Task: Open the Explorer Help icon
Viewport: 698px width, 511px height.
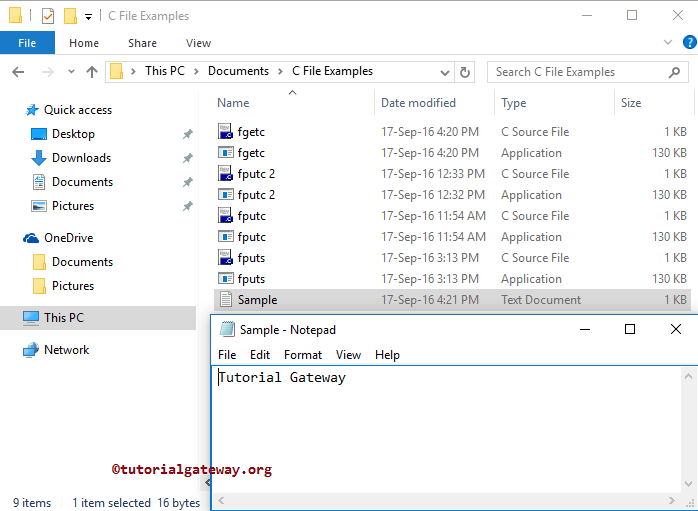Action: (690, 43)
